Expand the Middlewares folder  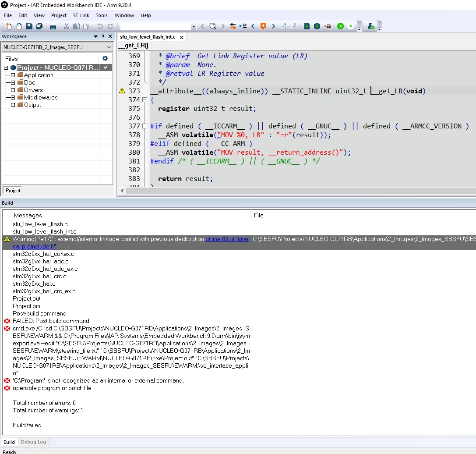pyautogui.click(x=13, y=97)
